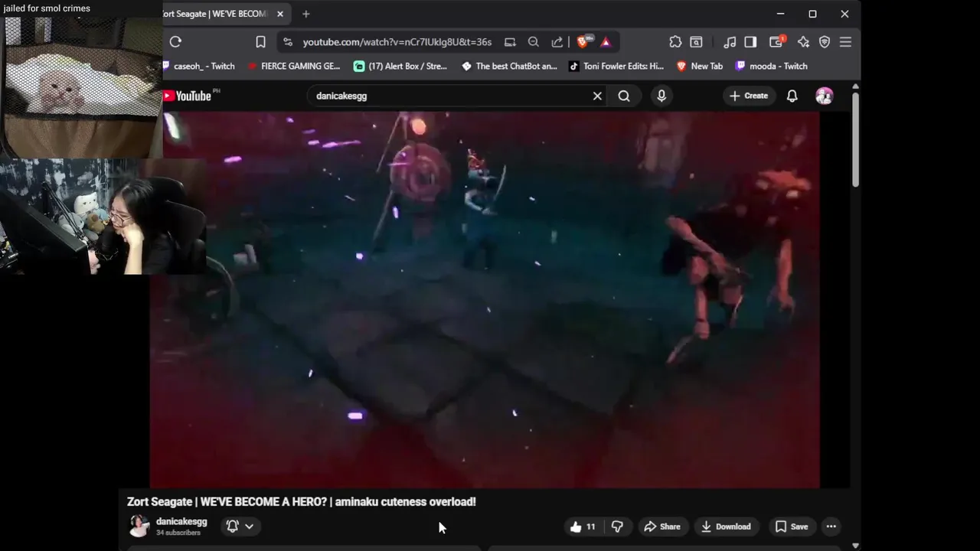Start voice search with microphone
The height and width of the screenshot is (551, 980).
661,96
